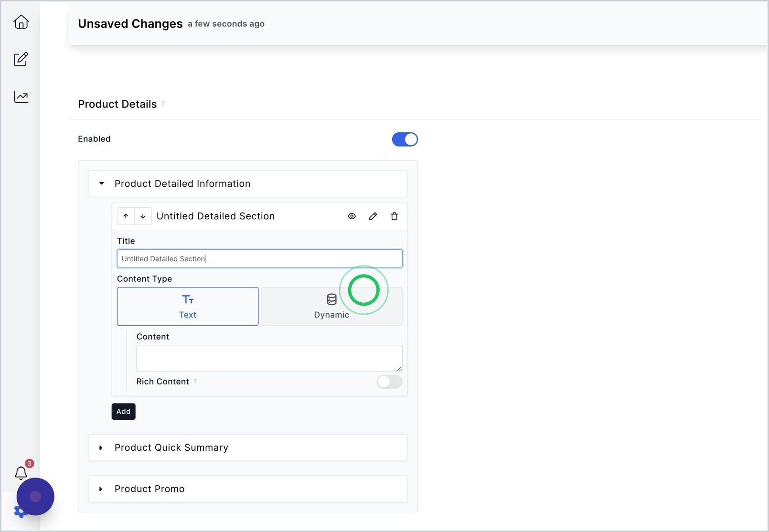
Task: Edit the Untitled Detailed Section with pencil
Action: click(x=373, y=216)
